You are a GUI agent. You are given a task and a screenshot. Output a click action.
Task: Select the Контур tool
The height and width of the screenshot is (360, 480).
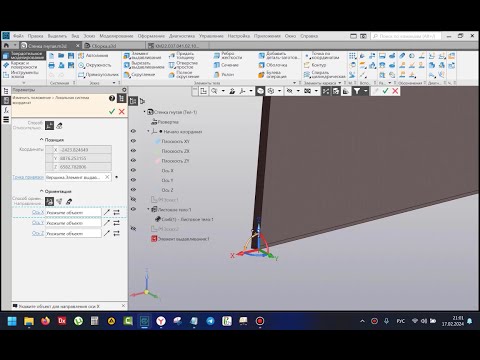[x=315, y=65]
